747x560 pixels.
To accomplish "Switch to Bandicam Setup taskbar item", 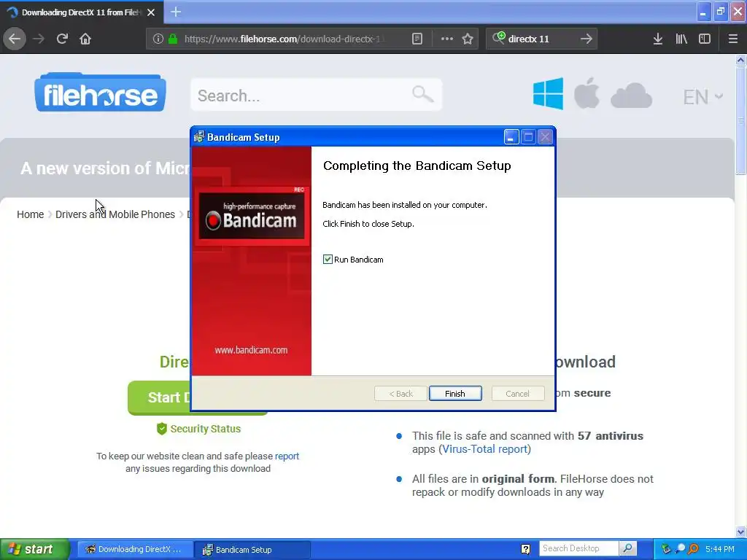I will [x=252, y=549].
